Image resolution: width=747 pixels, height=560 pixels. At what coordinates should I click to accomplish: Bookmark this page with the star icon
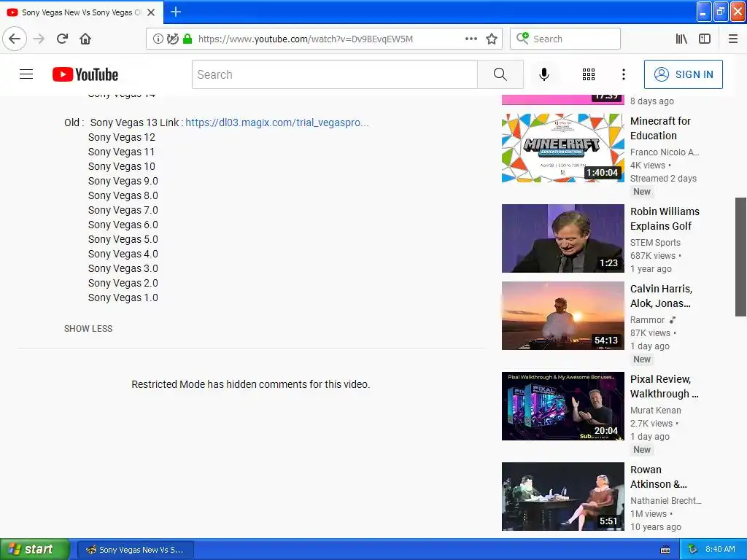[492, 39]
